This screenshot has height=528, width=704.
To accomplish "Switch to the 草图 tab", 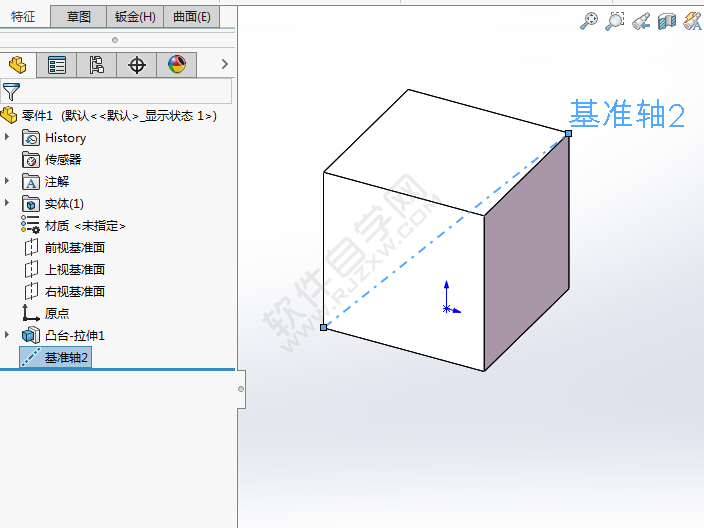I will click(x=79, y=17).
